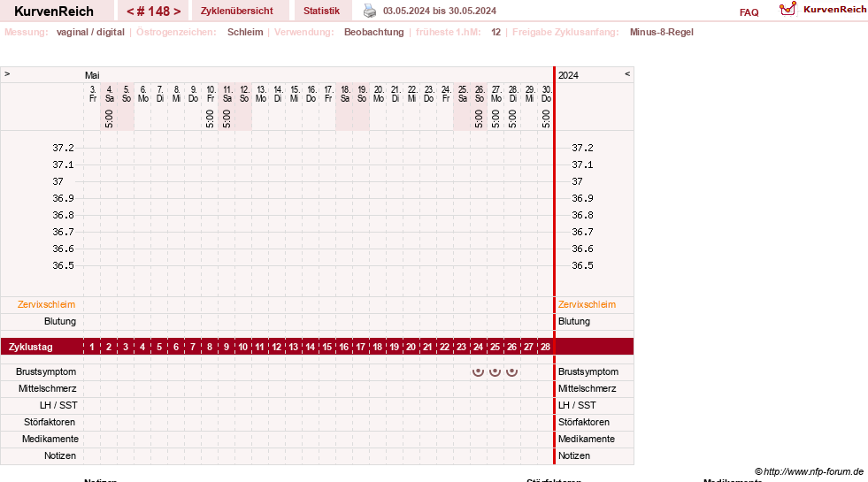Click the right Brustsymptom row label

[588, 371]
